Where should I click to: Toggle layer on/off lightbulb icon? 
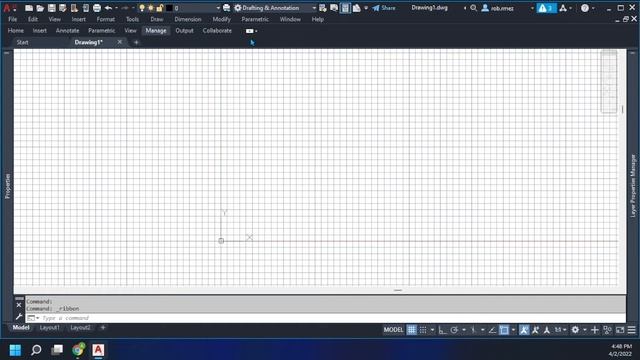tap(142, 8)
